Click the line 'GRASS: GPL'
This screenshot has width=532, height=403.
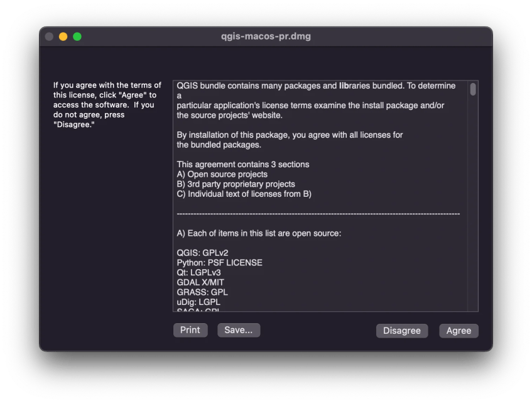click(x=202, y=292)
